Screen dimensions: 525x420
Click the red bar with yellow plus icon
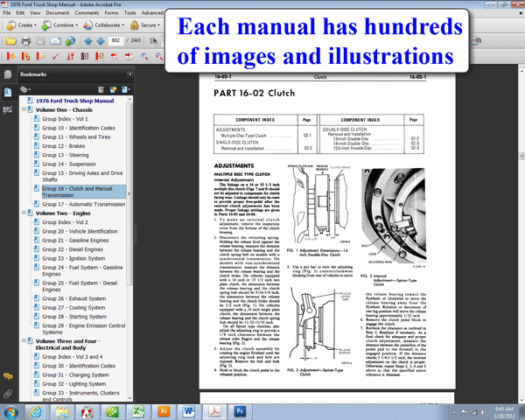point(10,56)
